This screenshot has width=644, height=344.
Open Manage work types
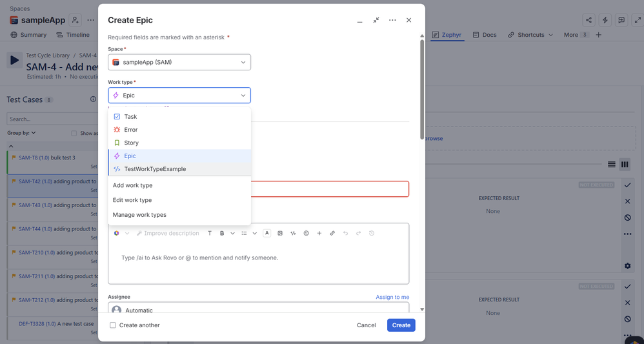(179, 215)
